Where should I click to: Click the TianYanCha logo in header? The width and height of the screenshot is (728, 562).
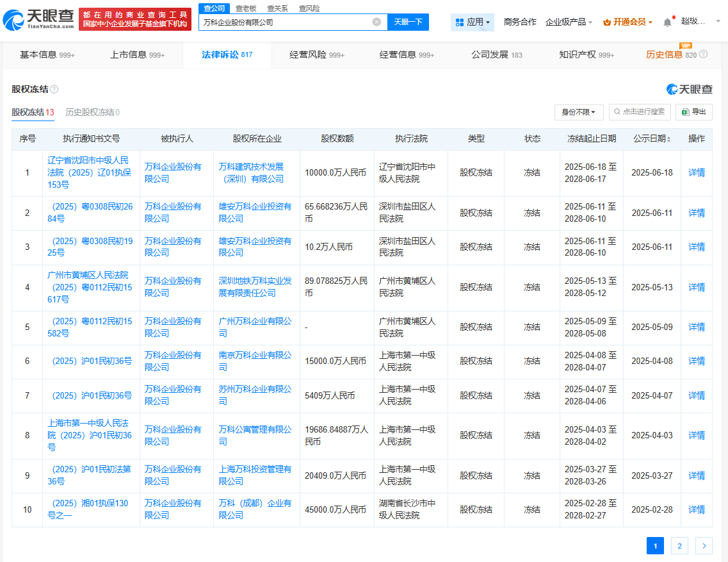coord(38,20)
